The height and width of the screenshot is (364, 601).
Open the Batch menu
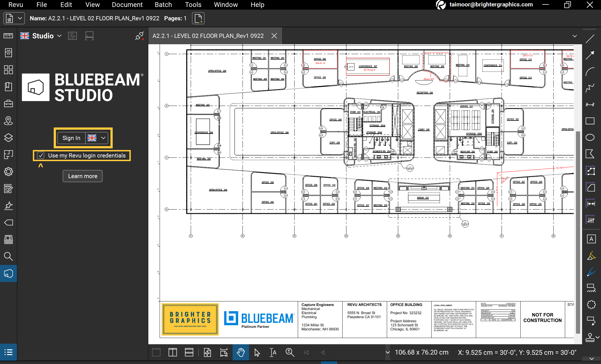(163, 4)
